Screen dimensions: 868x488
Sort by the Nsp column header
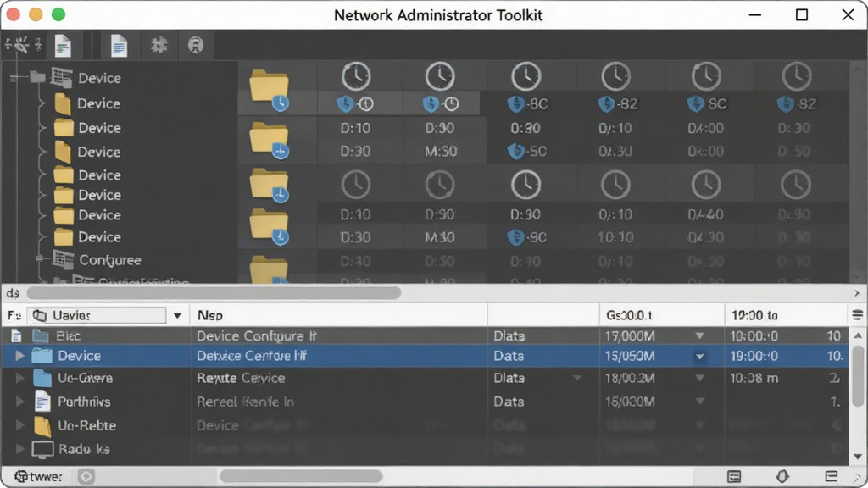coord(338,315)
